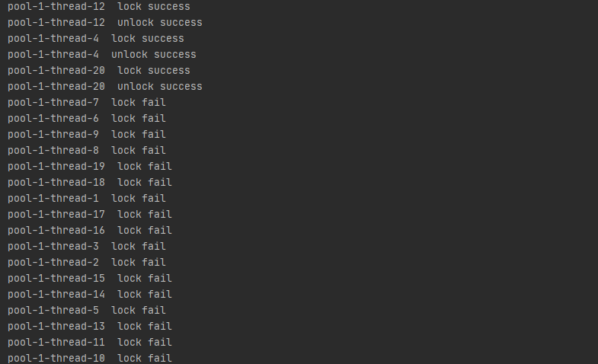Screen dimensions: 598x364
Task: Click the thread-12 lock success line
Action: (x=99, y=7)
